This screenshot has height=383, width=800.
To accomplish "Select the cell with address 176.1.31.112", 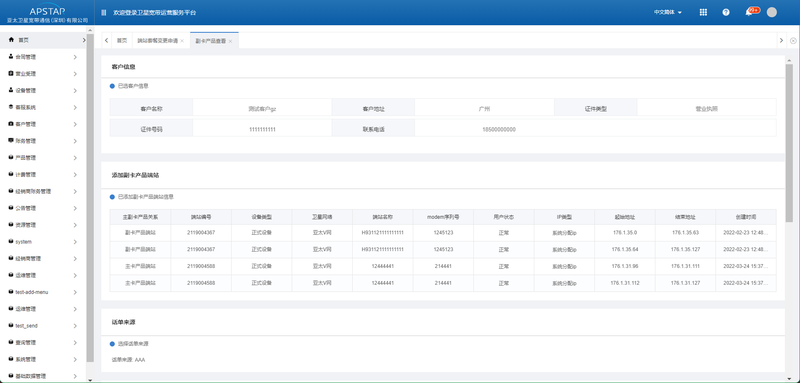I will (x=624, y=283).
